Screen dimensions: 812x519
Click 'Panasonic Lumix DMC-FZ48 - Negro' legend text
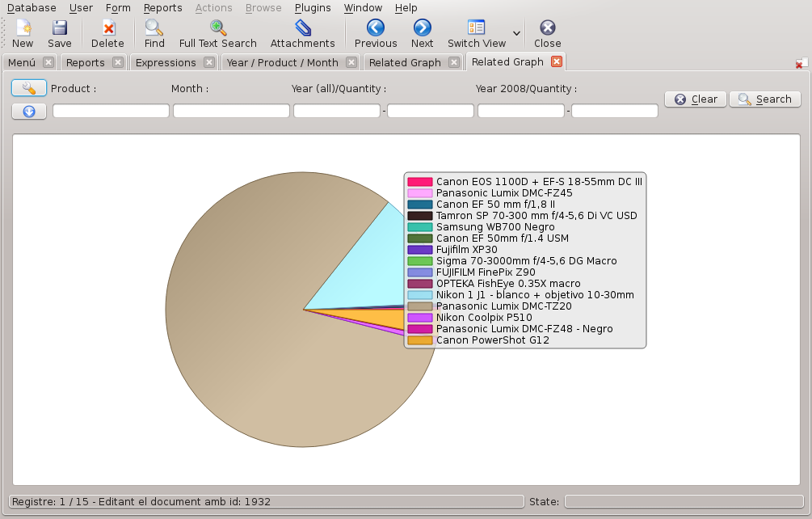(x=524, y=329)
